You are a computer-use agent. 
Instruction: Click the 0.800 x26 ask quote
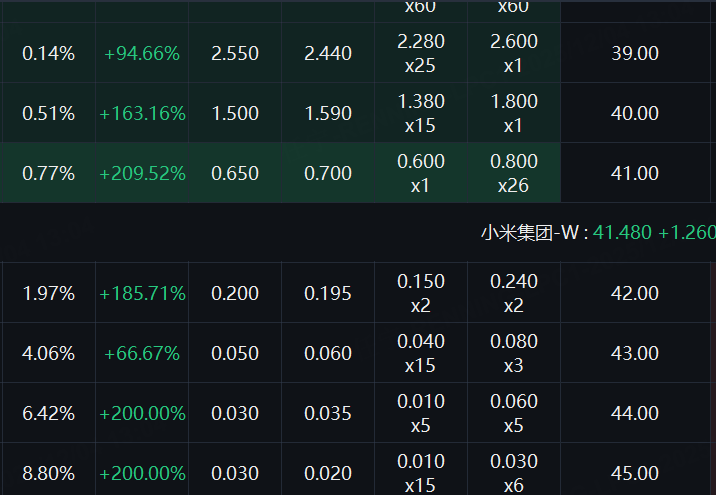click(514, 173)
